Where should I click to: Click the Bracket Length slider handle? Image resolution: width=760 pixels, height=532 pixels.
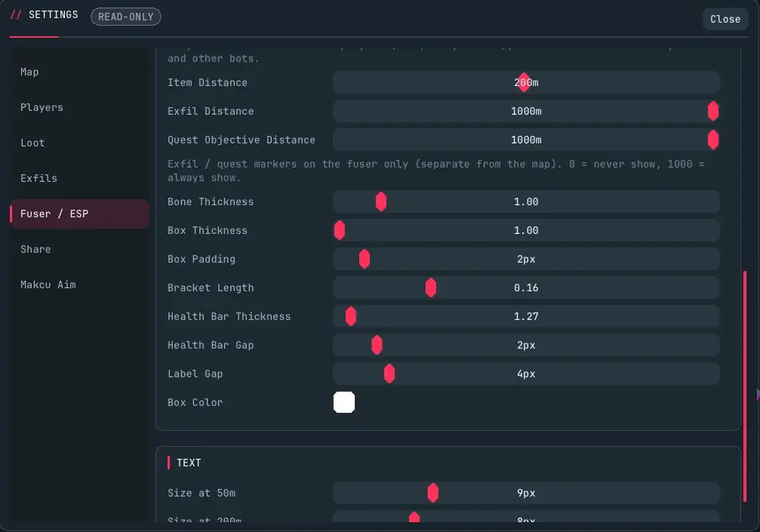pos(431,288)
